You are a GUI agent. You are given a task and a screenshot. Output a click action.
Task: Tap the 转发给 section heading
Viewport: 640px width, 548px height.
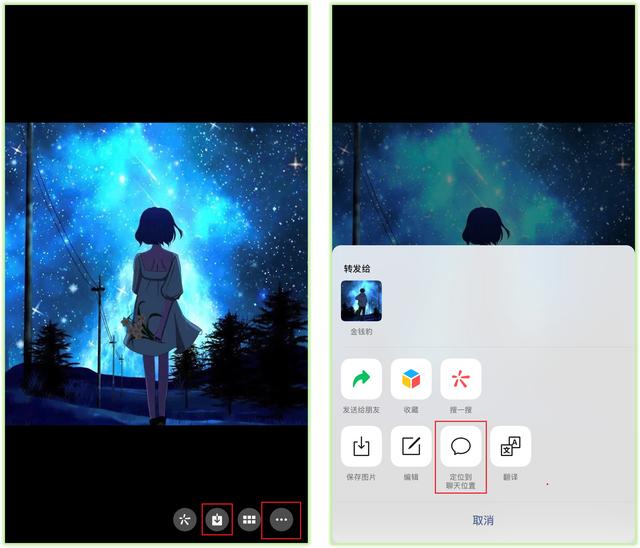tap(357, 268)
